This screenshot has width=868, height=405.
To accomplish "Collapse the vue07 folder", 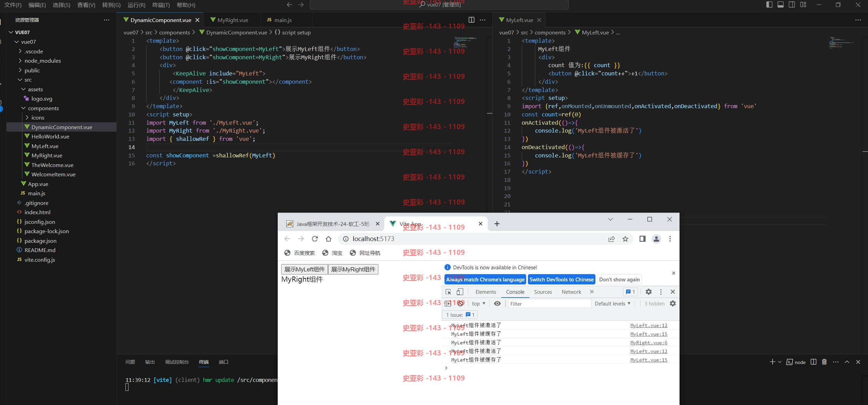I will point(16,42).
